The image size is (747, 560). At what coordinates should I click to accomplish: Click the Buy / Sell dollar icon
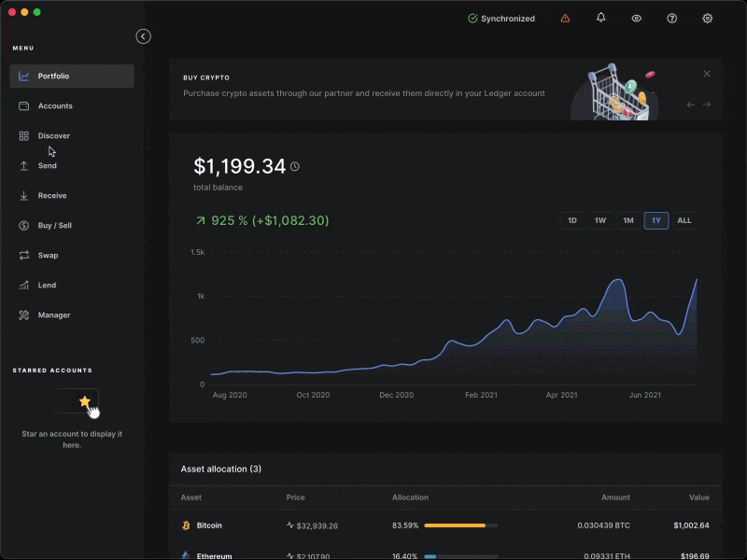[24, 226]
